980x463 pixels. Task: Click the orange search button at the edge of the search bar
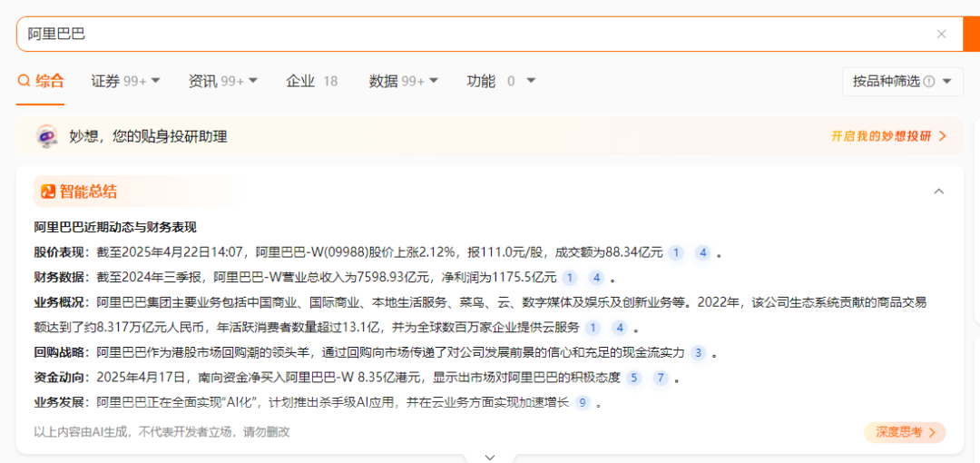pyautogui.click(x=972, y=34)
